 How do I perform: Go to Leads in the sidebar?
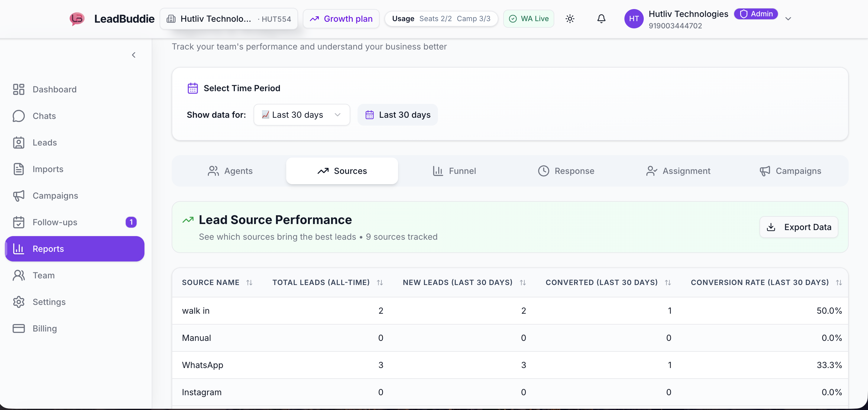tap(44, 143)
